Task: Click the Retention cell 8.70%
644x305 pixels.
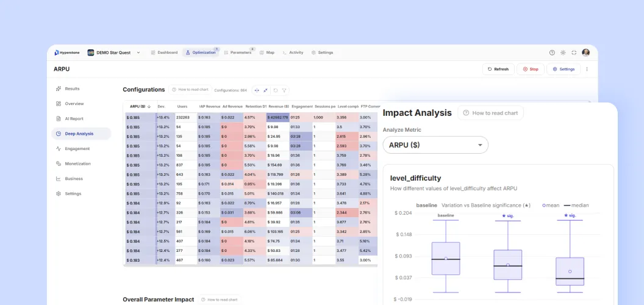Action: [x=255, y=203]
